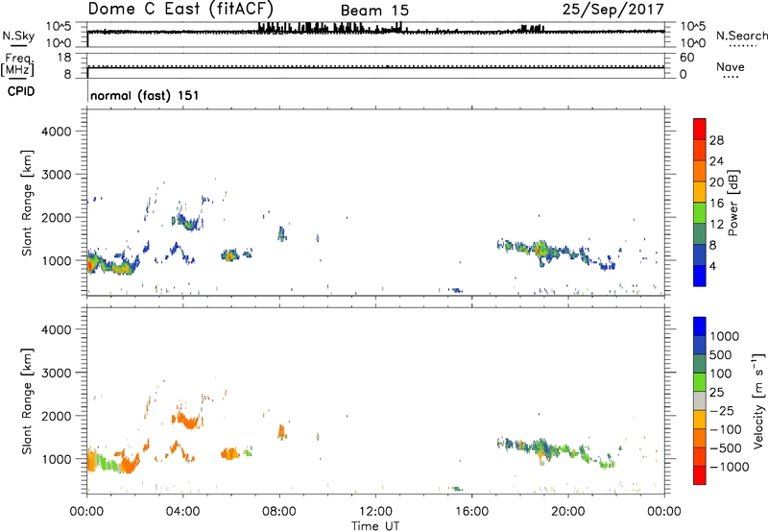Click the "4000" range tick in power panel
Viewport: 768px width, 532px height.
coord(56,132)
